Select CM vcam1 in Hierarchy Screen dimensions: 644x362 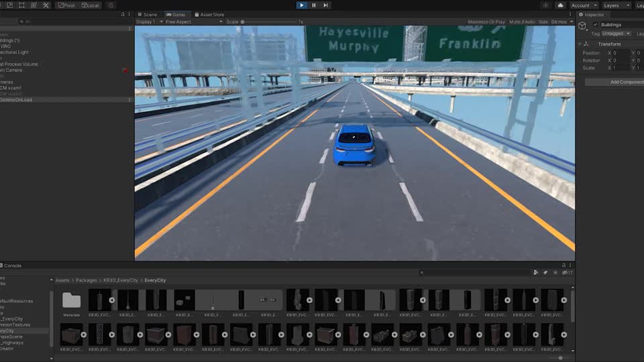click(x=11, y=88)
